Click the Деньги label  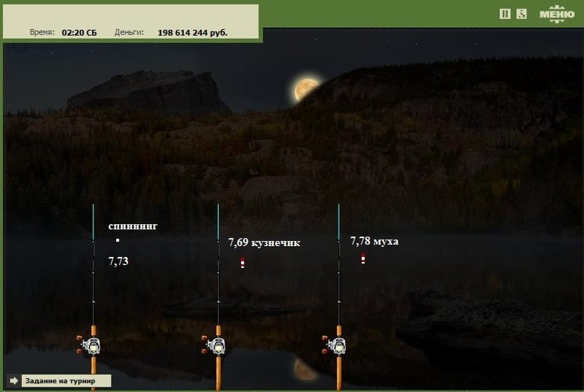pyautogui.click(x=129, y=32)
